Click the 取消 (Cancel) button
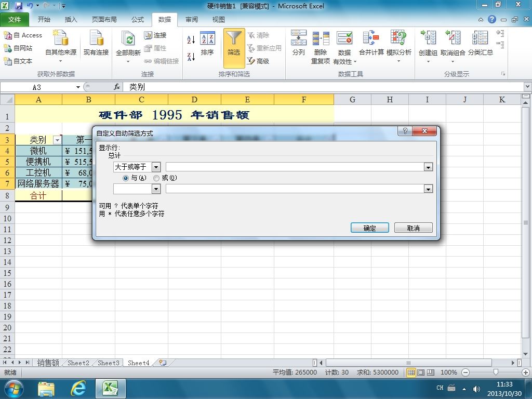The height and width of the screenshot is (399, 532). point(413,228)
